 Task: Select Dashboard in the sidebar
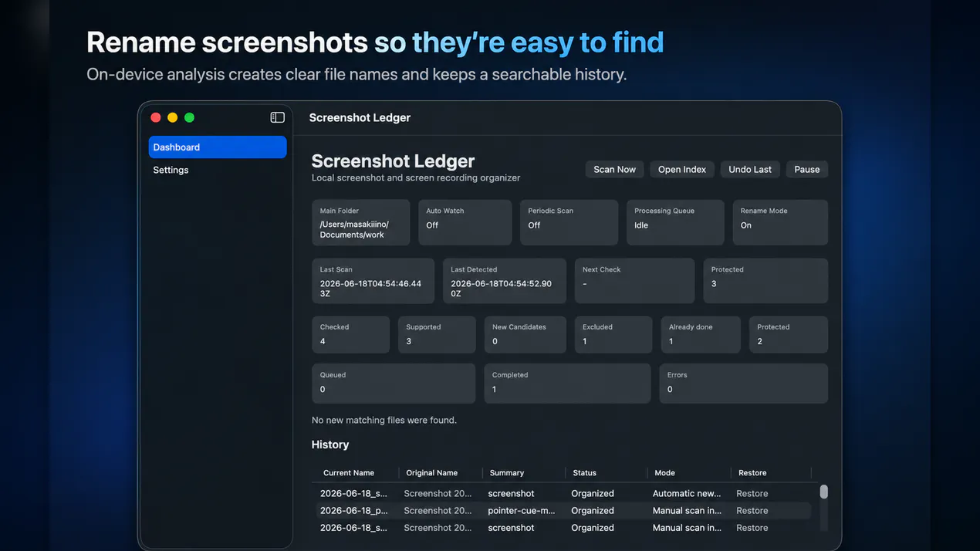coord(218,147)
